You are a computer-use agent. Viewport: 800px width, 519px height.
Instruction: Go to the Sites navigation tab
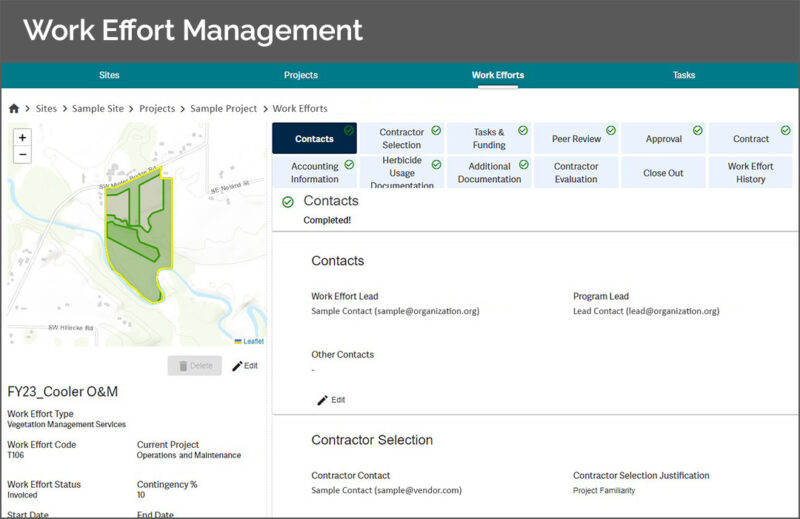point(109,75)
